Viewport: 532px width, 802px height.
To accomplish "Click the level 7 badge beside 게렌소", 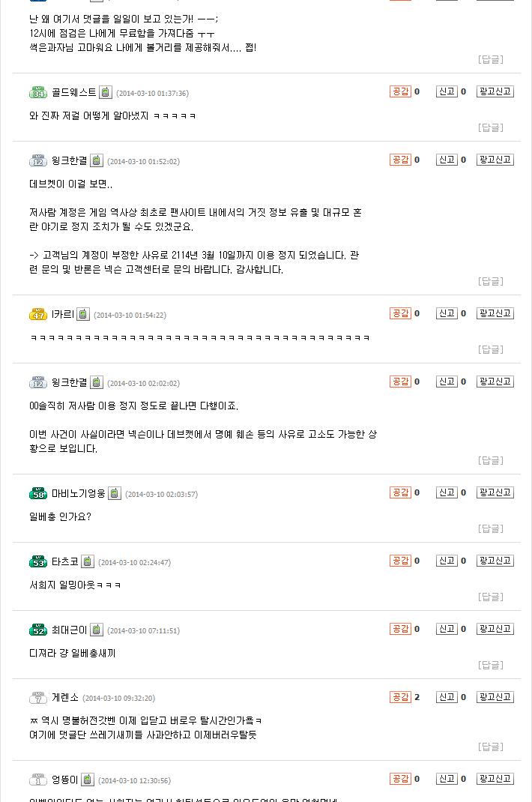I will (x=38, y=698).
